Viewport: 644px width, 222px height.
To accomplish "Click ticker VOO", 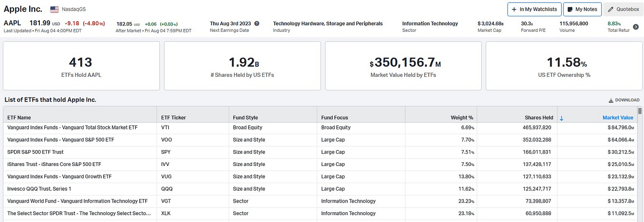I will (x=167, y=139).
